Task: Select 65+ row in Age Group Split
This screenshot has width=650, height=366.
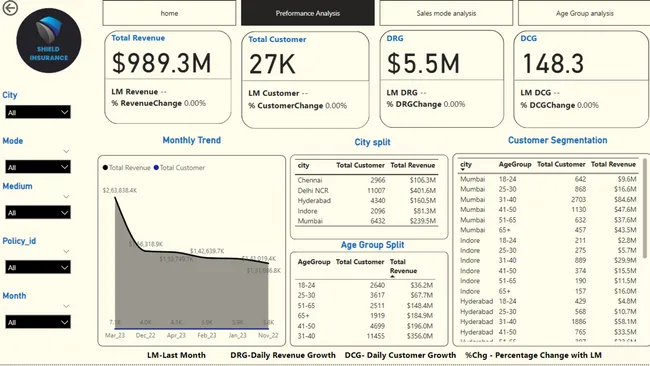Action: tap(365, 316)
